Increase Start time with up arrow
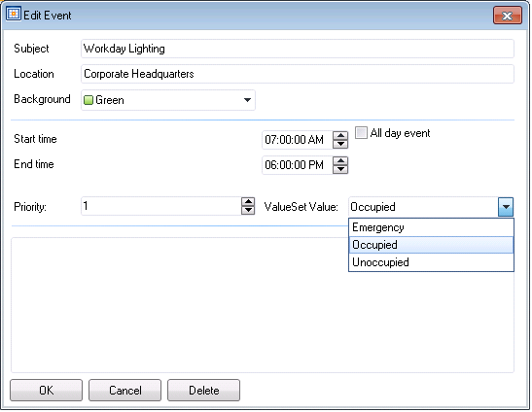 (x=340, y=136)
